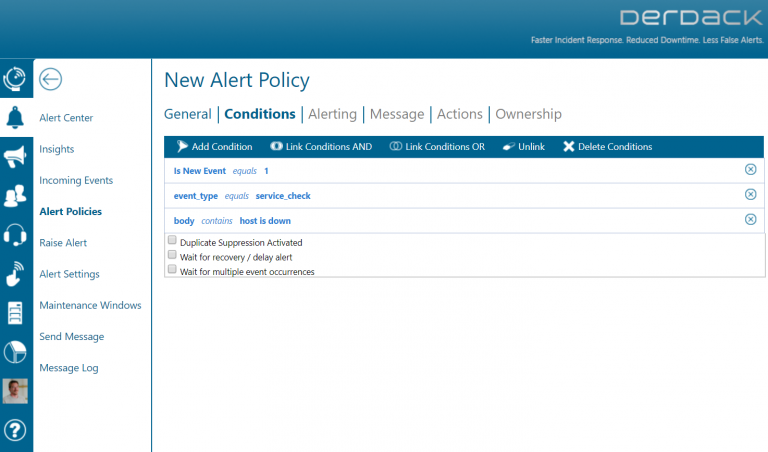
Task: Open Send Message page
Action: pyautogui.click(x=72, y=336)
